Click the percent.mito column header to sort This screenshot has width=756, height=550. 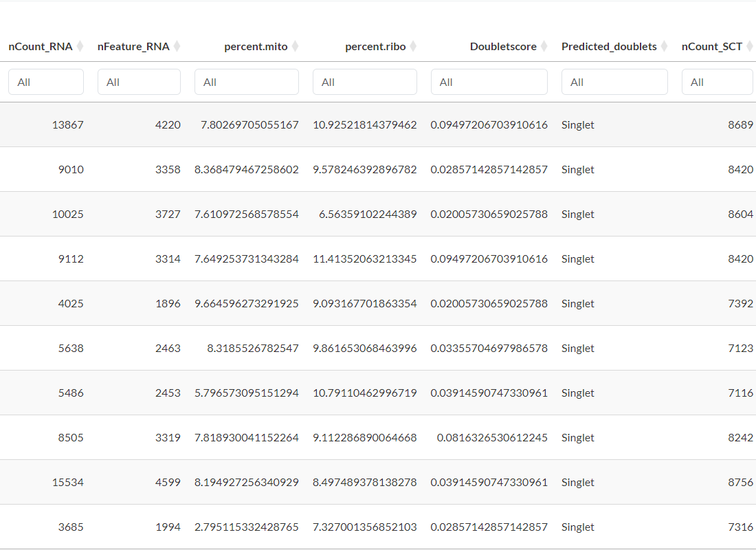coord(255,46)
